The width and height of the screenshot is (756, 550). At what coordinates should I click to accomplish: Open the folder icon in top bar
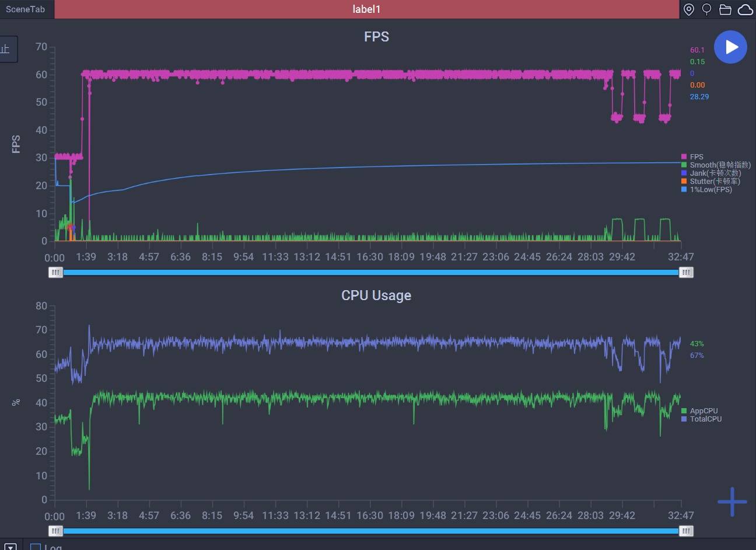point(725,9)
